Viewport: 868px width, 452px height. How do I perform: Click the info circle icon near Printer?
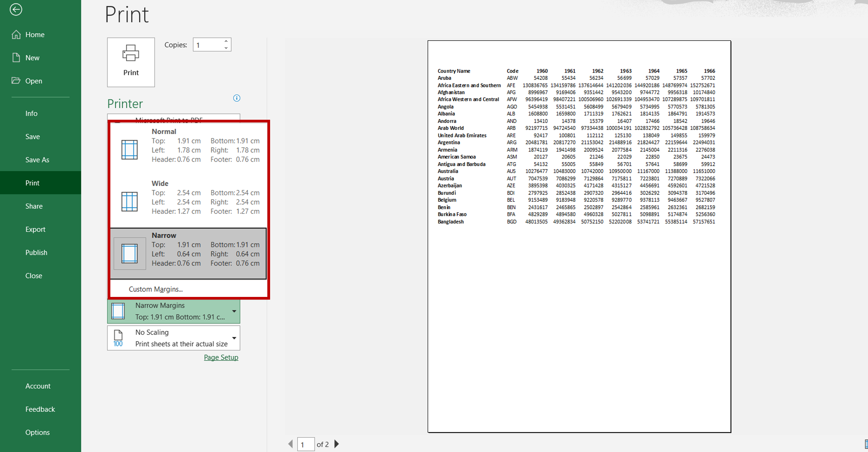(236, 98)
